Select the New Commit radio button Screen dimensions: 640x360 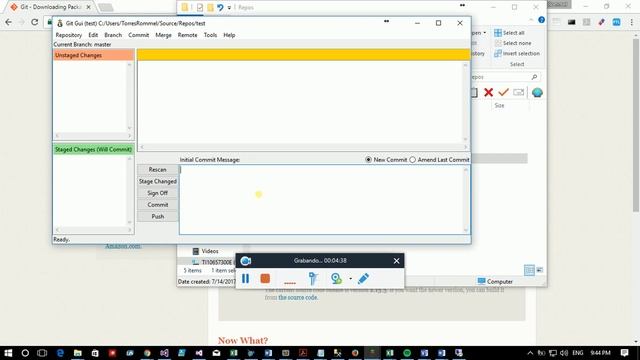coord(369,160)
